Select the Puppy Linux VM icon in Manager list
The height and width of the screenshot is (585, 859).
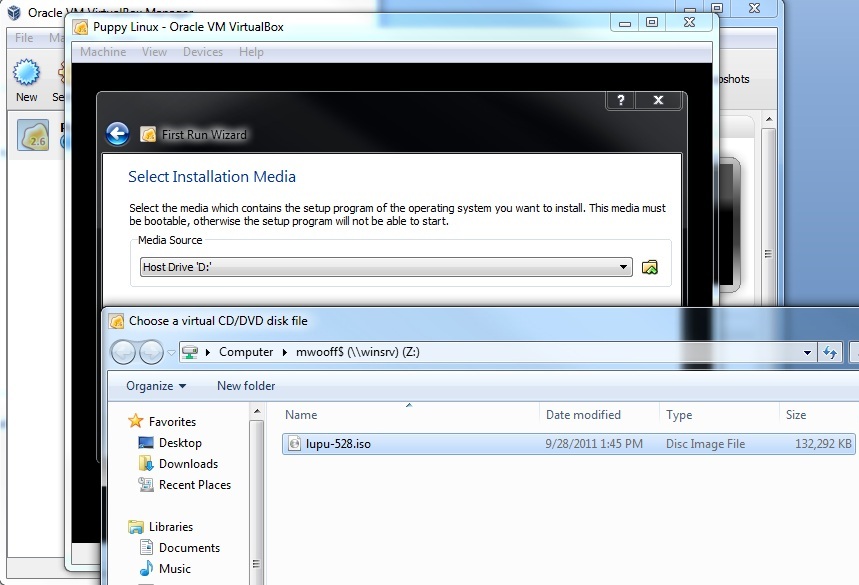click(33, 135)
